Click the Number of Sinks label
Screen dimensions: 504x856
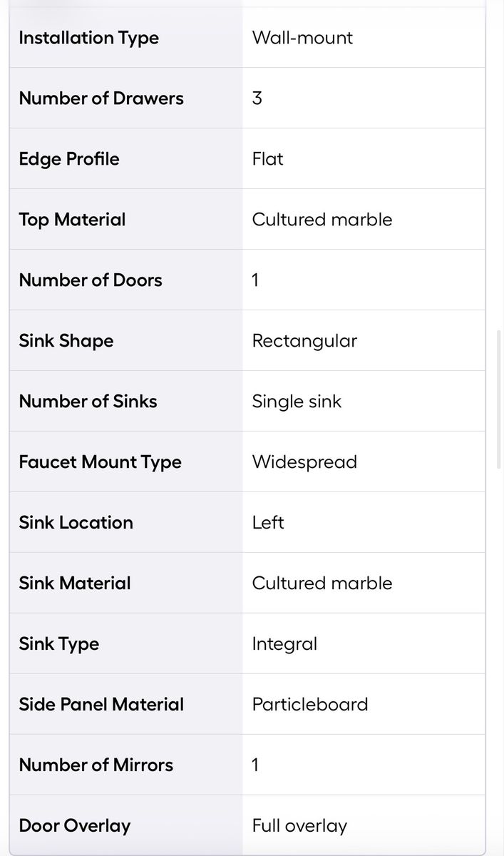coord(88,402)
